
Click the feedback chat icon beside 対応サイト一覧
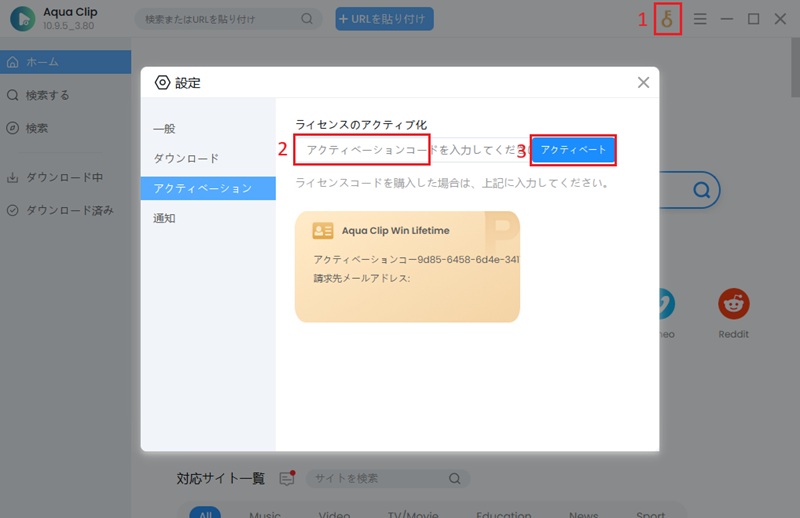[x=287, y=478]
